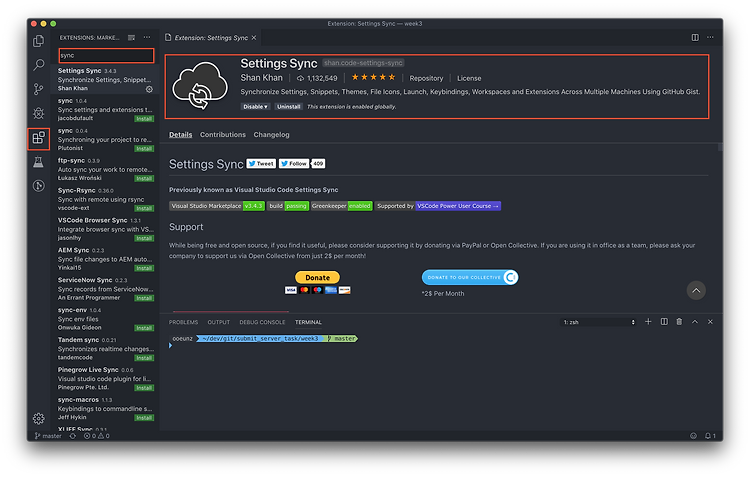Install the AEM Sync extension
This screenshot has width=750, height=477.
pyautogui.click(x=143, y=268)
